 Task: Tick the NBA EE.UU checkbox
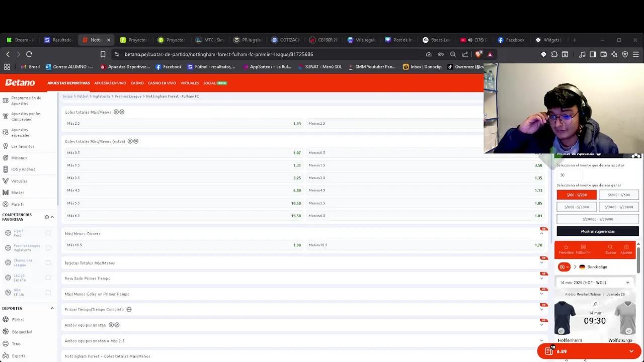point(48,292)
